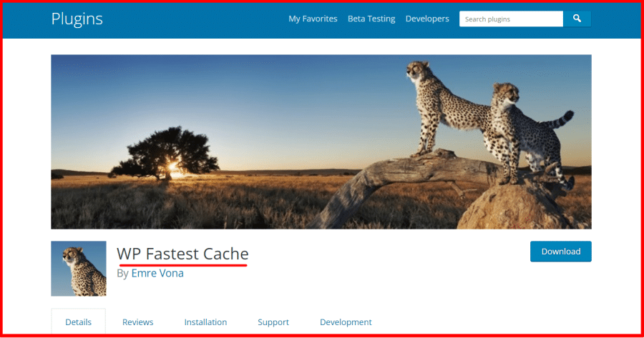The width and height of the screenshot is (644, 338).
Task: Click the Plugins header title
Action: tap(77, 19)
